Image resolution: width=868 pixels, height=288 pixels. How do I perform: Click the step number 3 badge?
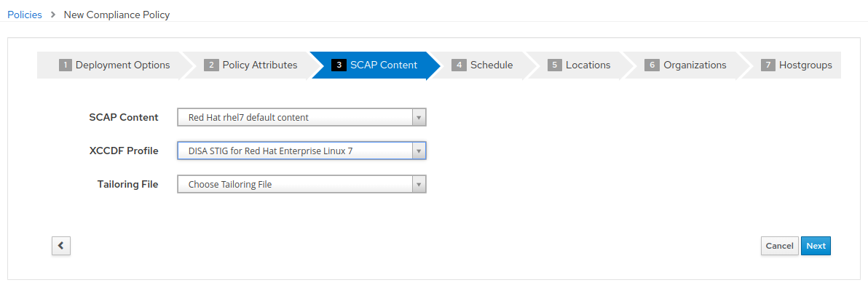click(x=338, y=65)
